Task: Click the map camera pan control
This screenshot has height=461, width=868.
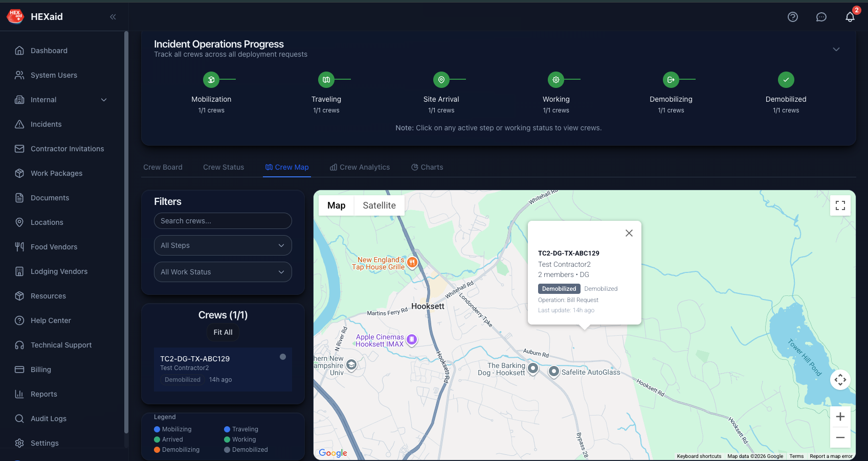Action: (840, 380)
